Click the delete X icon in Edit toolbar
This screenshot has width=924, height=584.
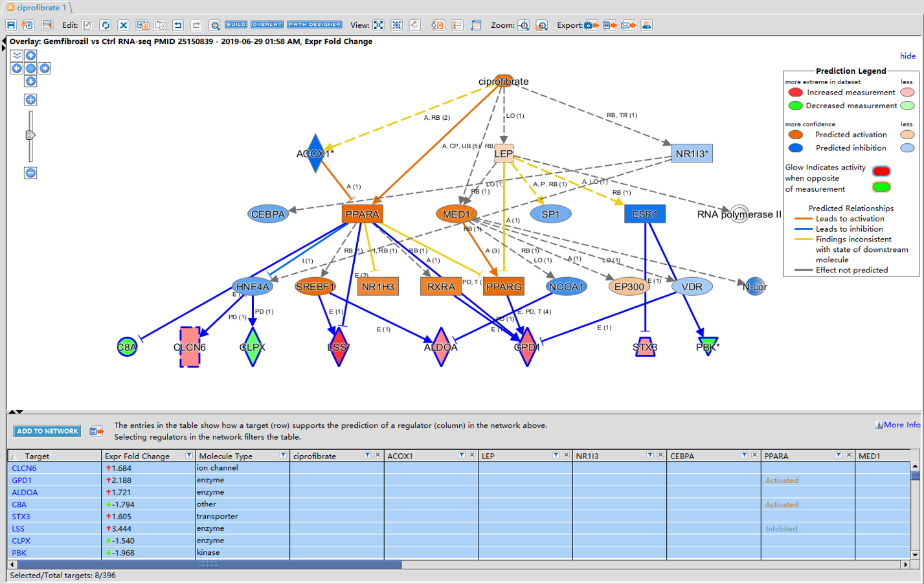click(x=124, y=25)
